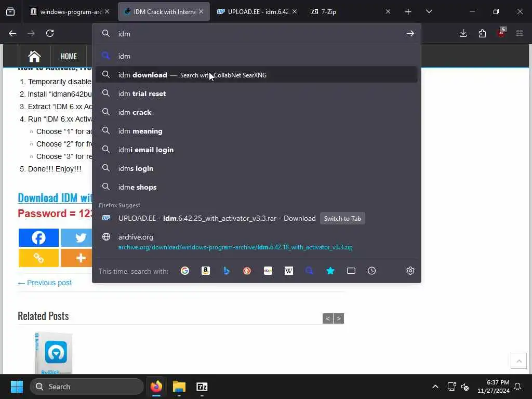Open archive.org idm zip suggestion
This screenshot has width=532, height=399.
click(257, 242)
